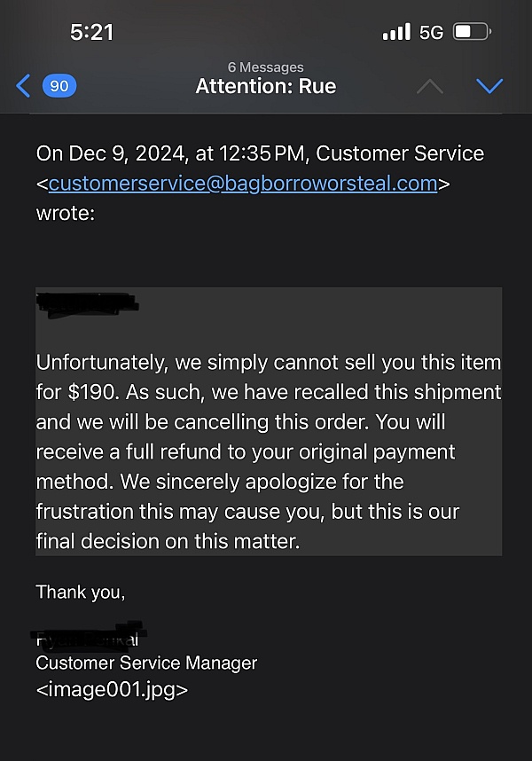The image size is (532, 761).
Task: Tap the 90 unread count badge
Action: (x=59, y=86)
